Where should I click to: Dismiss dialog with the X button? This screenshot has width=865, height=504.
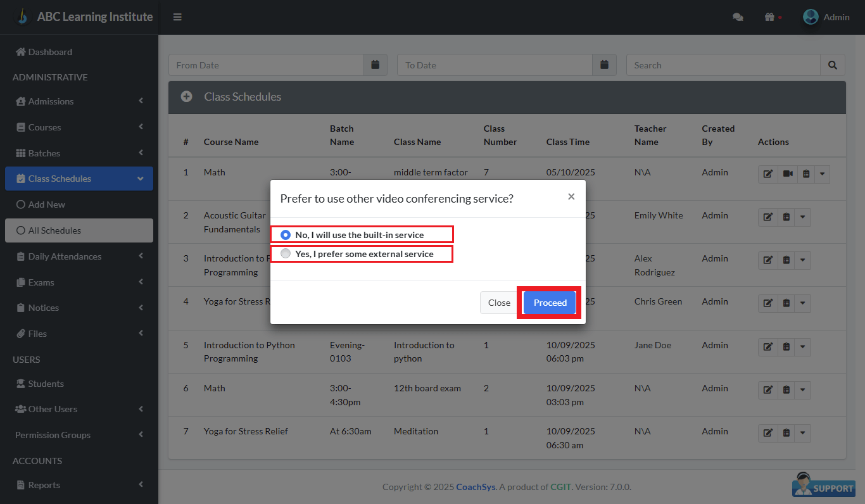pos(571,197)
